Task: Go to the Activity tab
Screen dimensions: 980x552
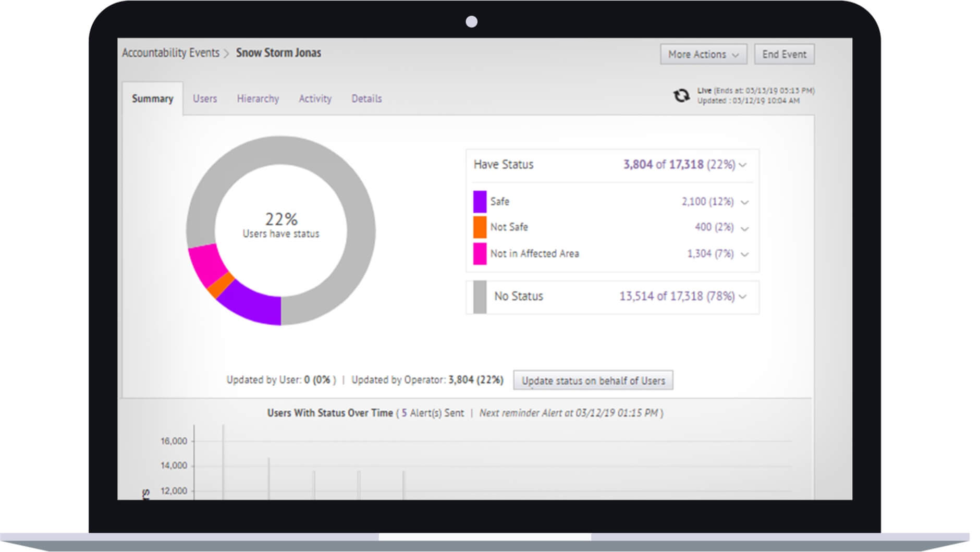Action: [x=315, y=99]
